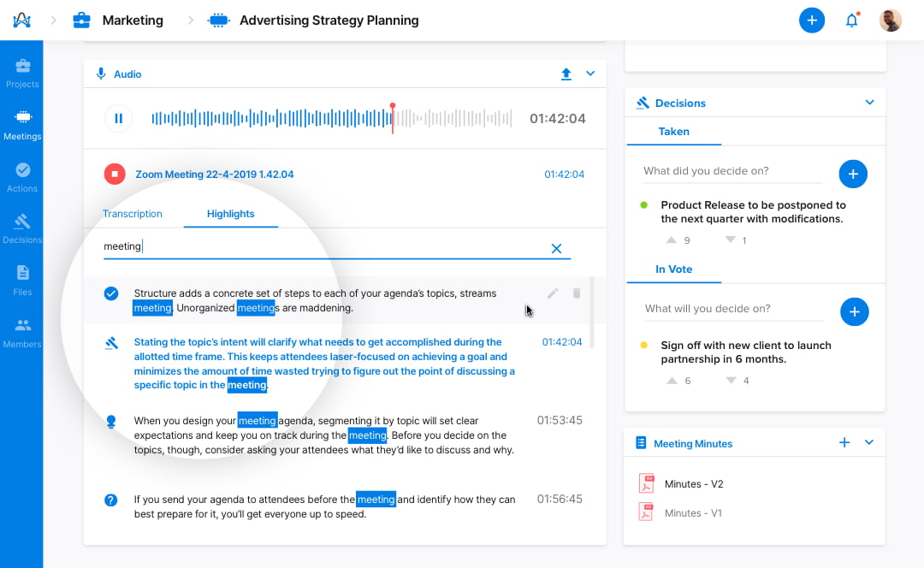Click the 'What did you decide on?' field

coord(731,171)
